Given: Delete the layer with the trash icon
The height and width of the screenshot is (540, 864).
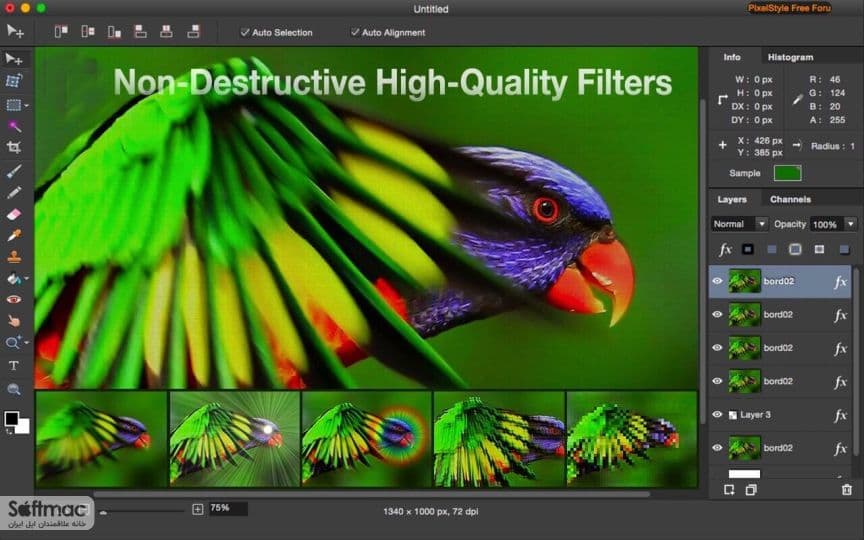Looking at the screenshot, I should (847, 490).
